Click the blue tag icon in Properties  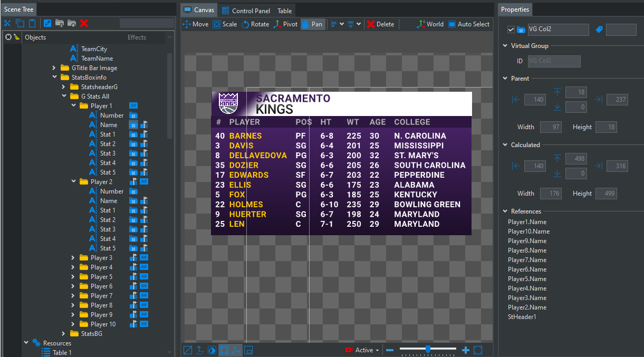(x=599, y=30)
